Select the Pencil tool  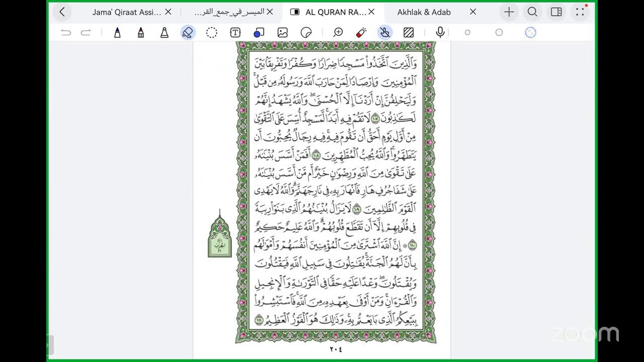141,33
